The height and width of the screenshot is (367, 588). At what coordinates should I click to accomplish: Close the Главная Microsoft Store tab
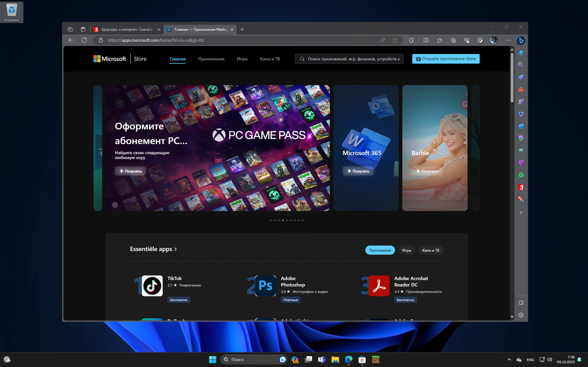point(232,29)
